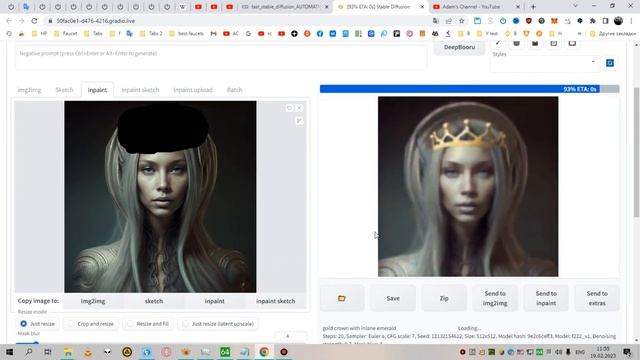The image size is (640, 360).
Task: Click the Save button
Action: click(x=393, y=298)
